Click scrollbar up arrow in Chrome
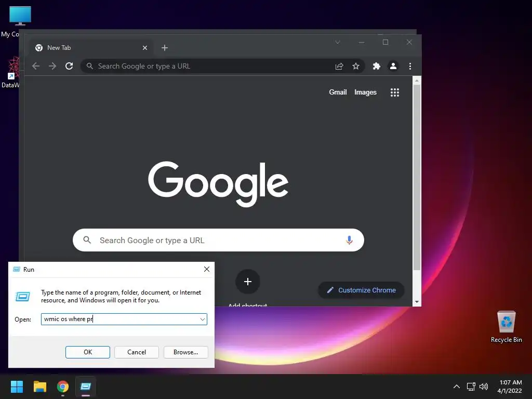 tap(417, 81)
